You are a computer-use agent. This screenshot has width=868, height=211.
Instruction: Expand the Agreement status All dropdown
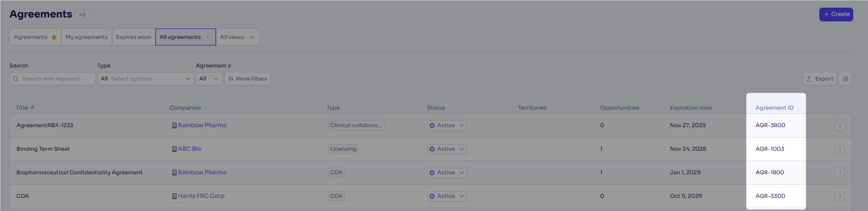tap(209, 79)
